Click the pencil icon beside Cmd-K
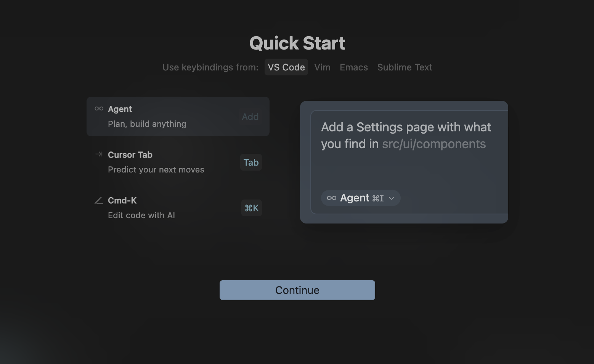 click(99, 200)
